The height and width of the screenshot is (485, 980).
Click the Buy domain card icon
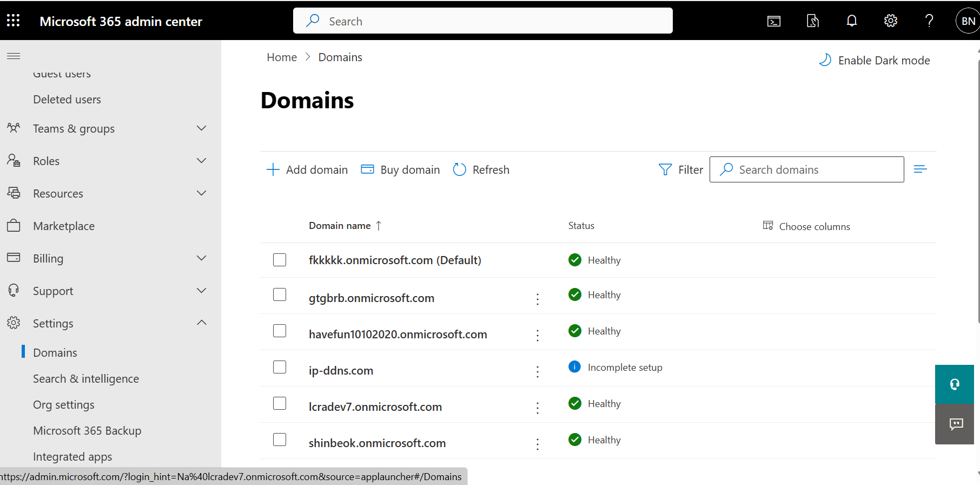coord(367,169)
